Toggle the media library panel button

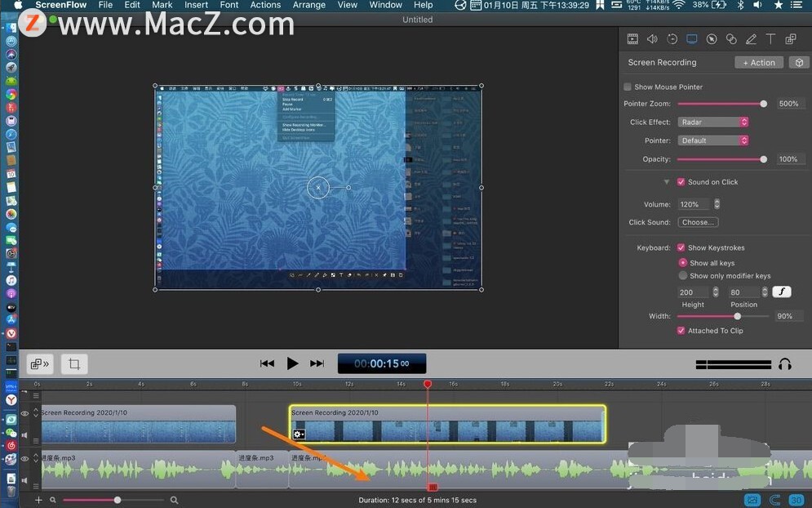40,364
